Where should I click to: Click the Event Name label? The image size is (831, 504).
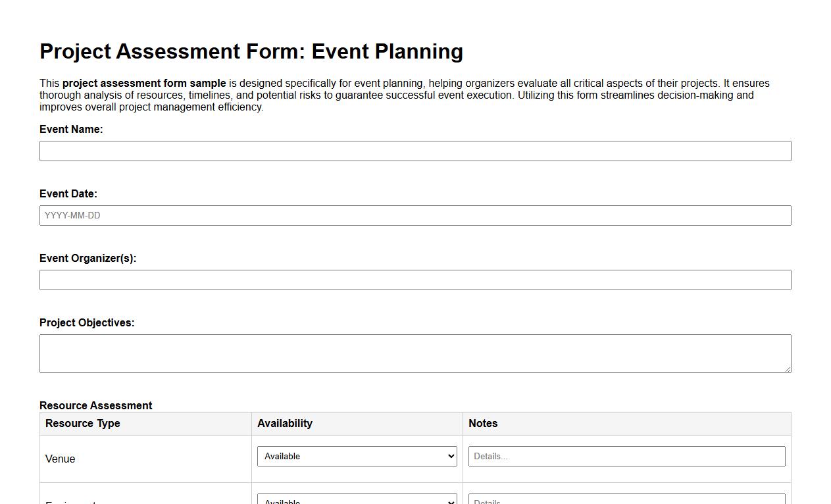click(x=71, y=129)
